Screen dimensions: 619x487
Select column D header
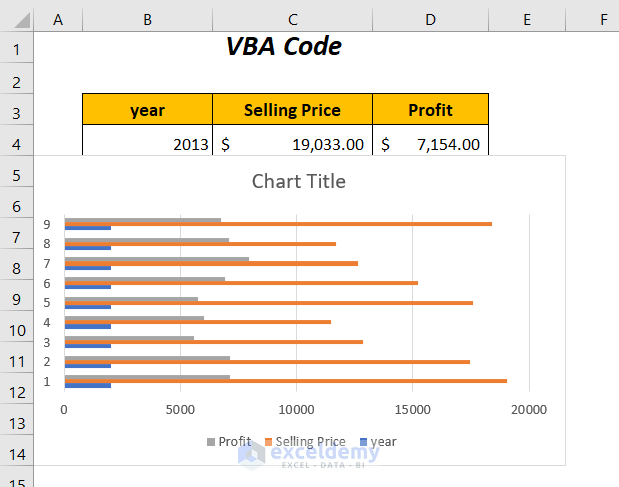(x=430, y=18)
